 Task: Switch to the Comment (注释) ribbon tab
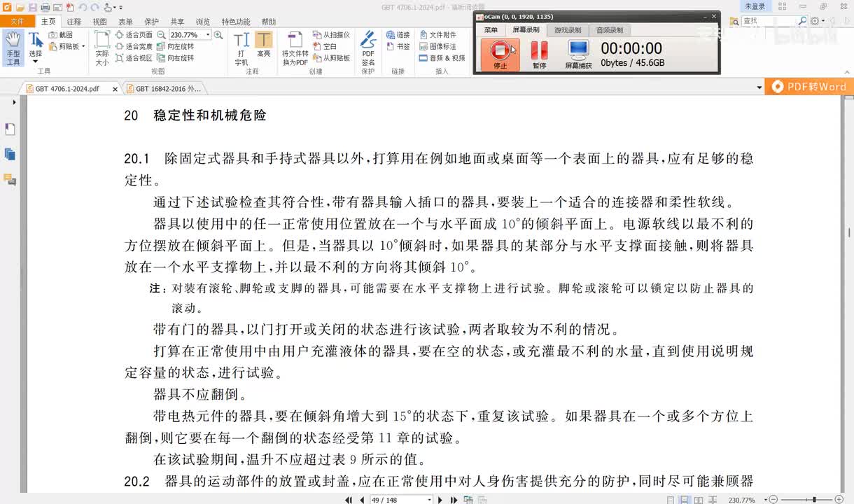tap(74, 22)
